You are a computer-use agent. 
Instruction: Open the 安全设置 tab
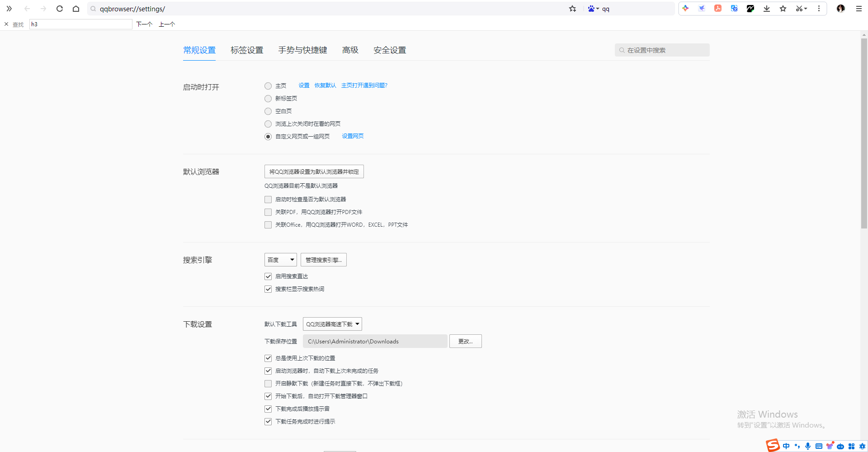390,50
